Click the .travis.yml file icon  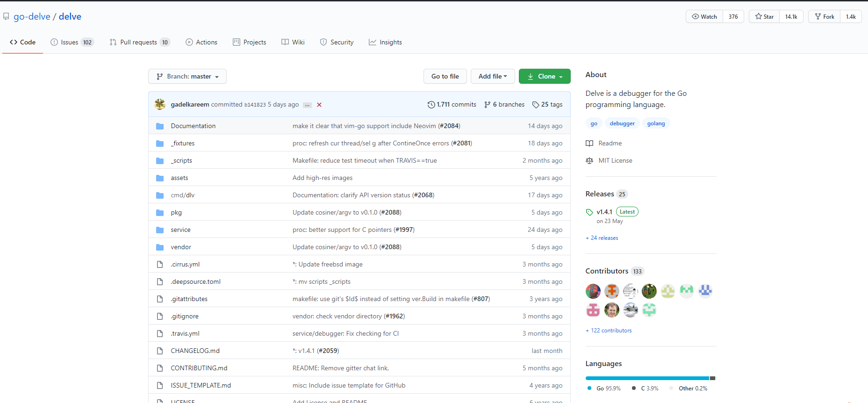pos(160,334)
